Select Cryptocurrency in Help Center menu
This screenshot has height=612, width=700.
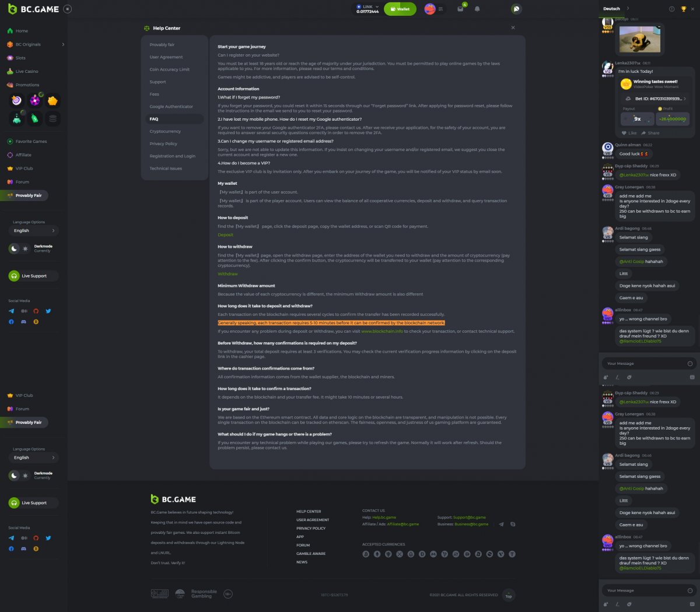click(165, 131)
